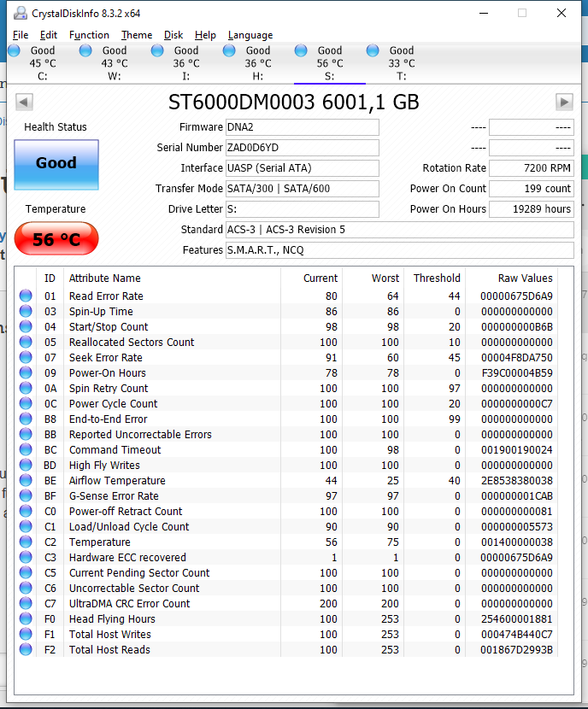
Task: Select drive W: status orb at 43 °C
Action: [x=85, y=51]
